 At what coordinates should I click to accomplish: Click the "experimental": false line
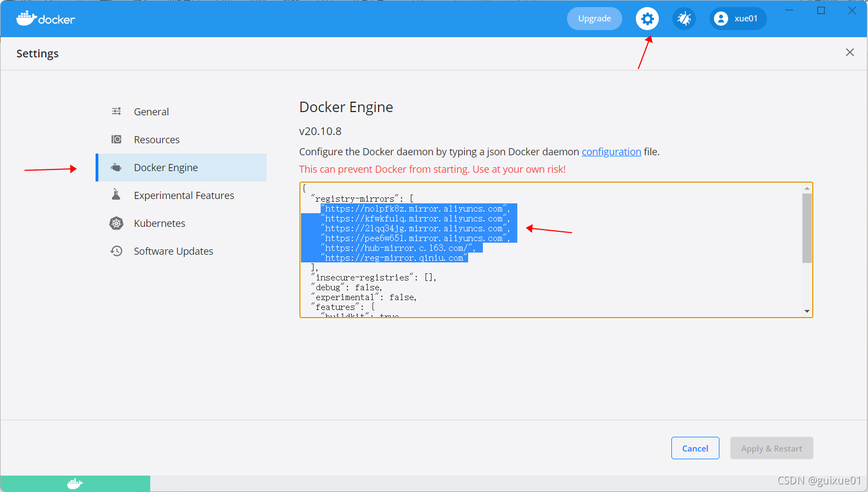(x=364, y=297)
